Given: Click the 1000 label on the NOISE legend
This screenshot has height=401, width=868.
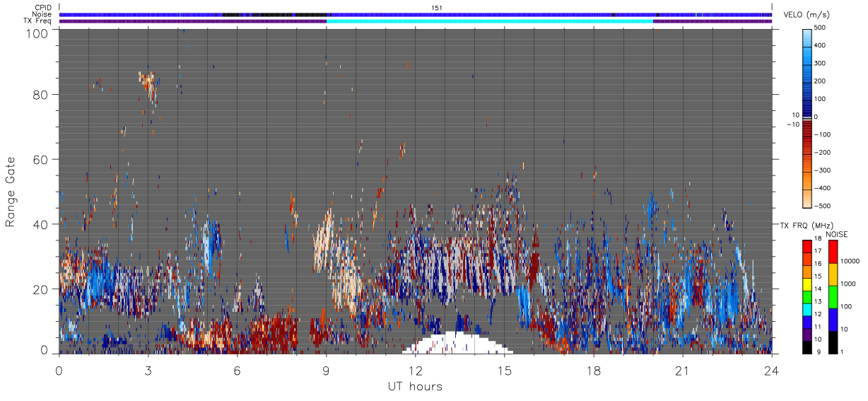Looking at the screenshot, I should tap(849, 284).
